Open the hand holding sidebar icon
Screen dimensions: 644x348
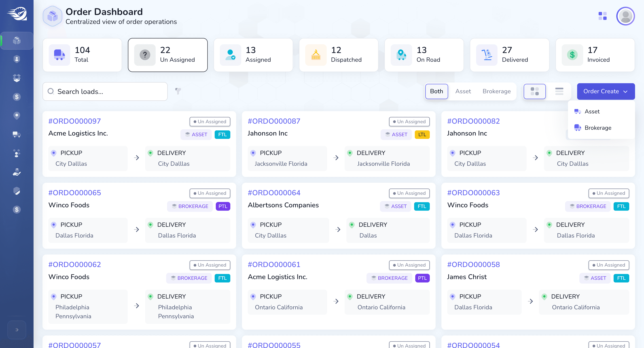17,172
